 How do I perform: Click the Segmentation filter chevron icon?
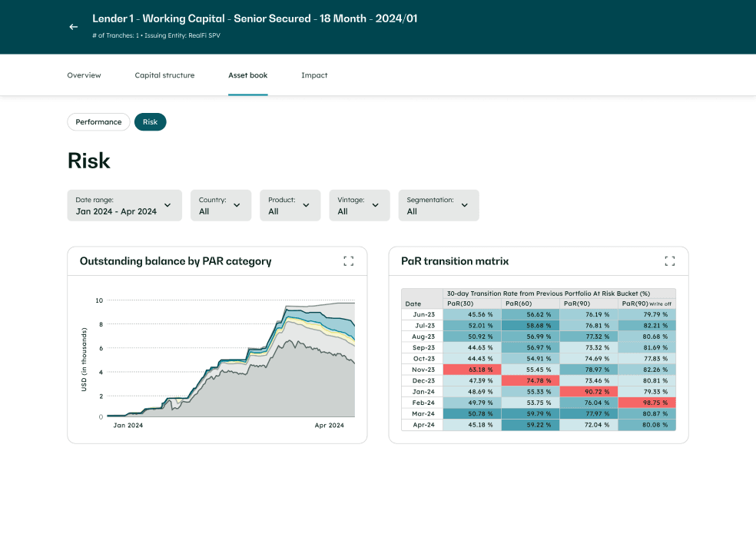pos(464,205)
